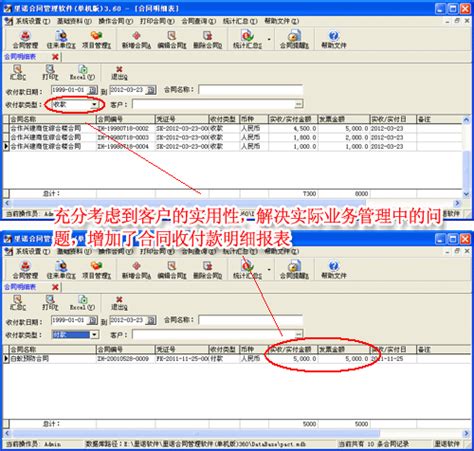Click vertical scrollbar down arrow in 收款 window
Screen dimensions: 474x451
pyautogui.click(x=466, y=194)
